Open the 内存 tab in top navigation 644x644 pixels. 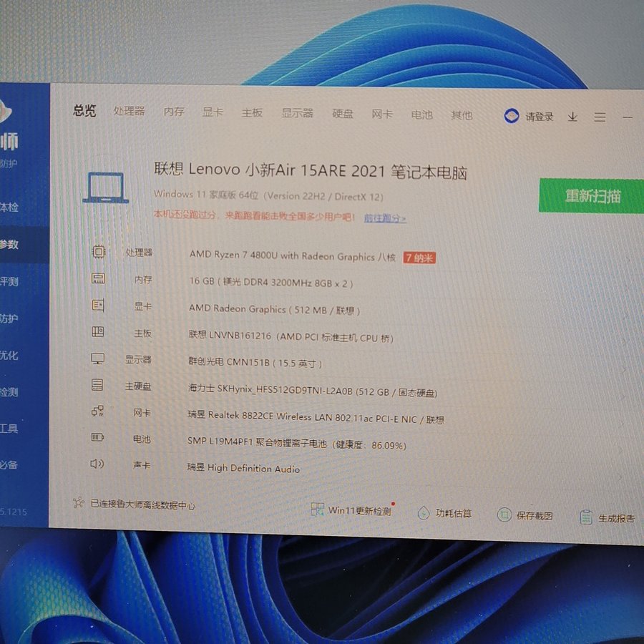174,112
